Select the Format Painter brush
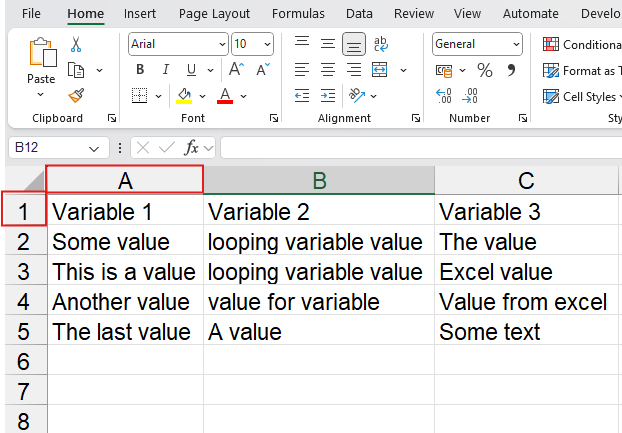The width and height of the screenshot is (622, 433). pyautogui.click(x=76, y=96)
